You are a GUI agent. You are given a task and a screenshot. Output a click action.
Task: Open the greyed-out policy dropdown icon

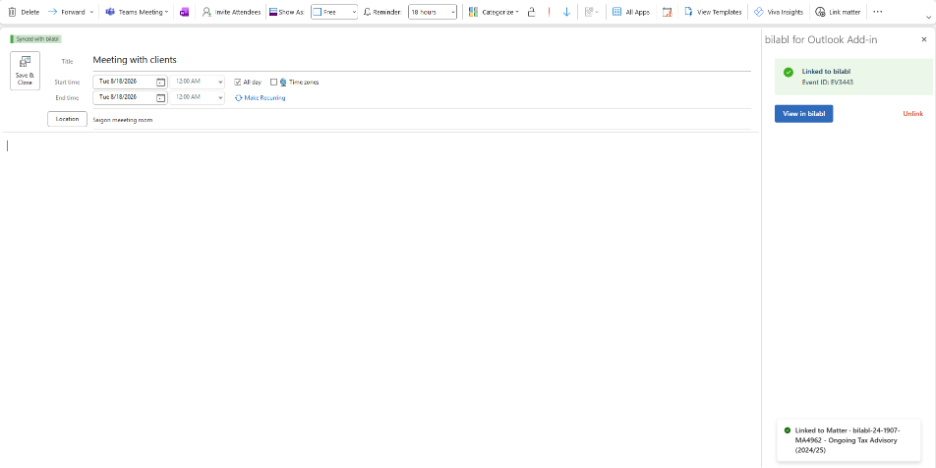pyautogui.click(x=592, y=12)
